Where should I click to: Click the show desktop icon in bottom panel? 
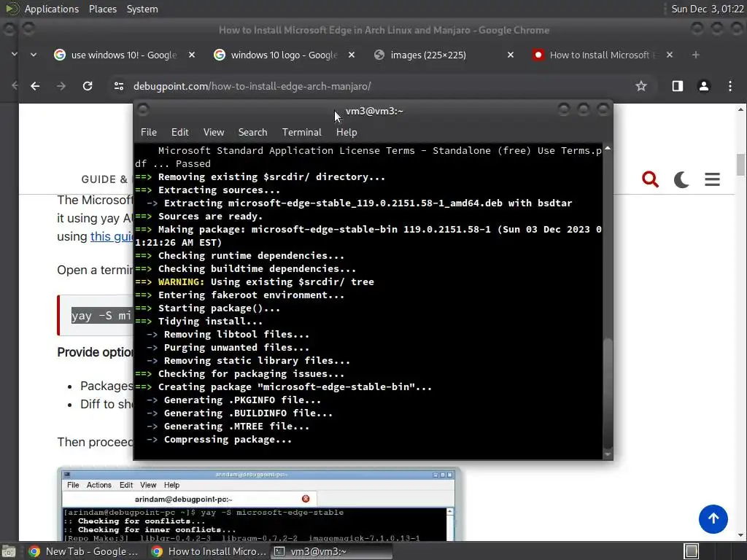[x=9, y=551]
